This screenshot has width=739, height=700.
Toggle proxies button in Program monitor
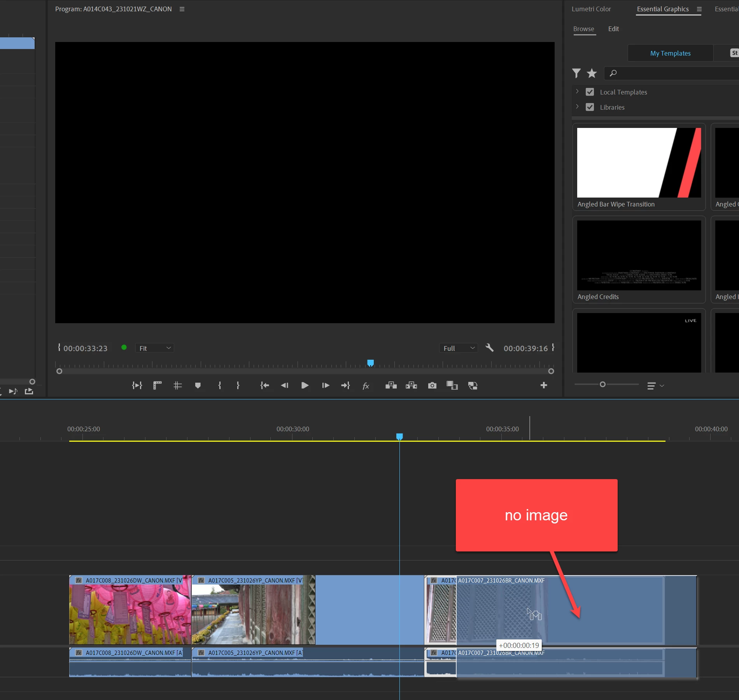click(x=473, y=385)
